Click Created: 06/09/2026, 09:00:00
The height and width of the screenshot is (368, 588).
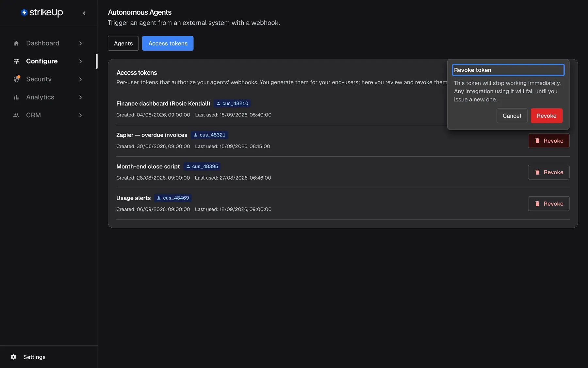point(153,209)
